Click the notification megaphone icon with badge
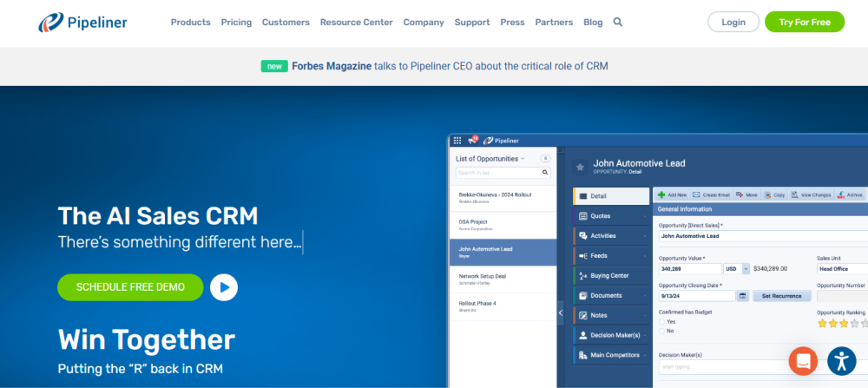This screenshot has height=388, width=868. pyautogui.click(x=473, y=140)
